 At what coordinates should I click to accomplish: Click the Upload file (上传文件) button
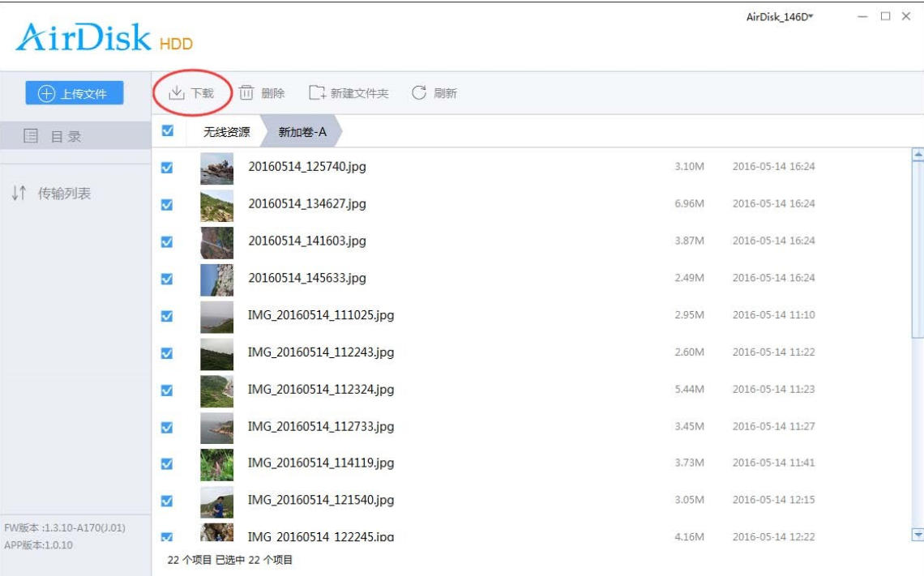tap(74, 93)
